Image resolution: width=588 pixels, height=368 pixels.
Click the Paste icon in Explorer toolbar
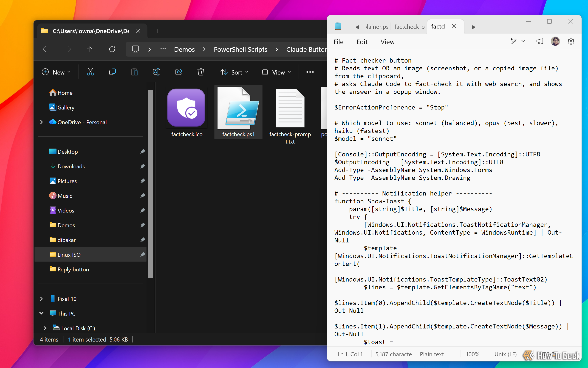pyautogui.click(x=134, y=72)
